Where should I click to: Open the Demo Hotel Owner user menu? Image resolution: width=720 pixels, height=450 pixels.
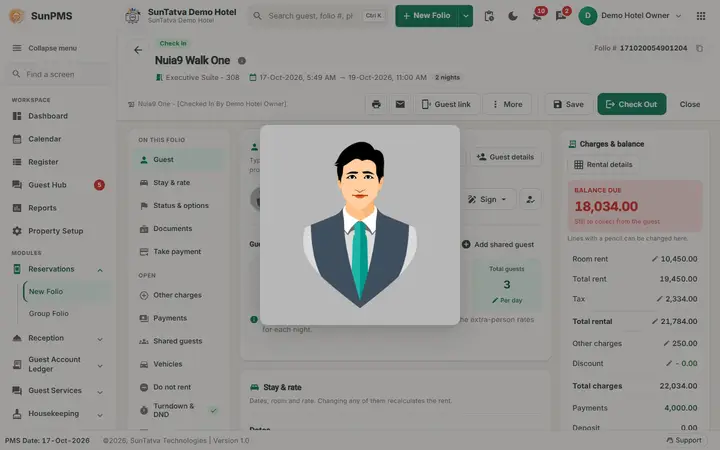(630, 16)
